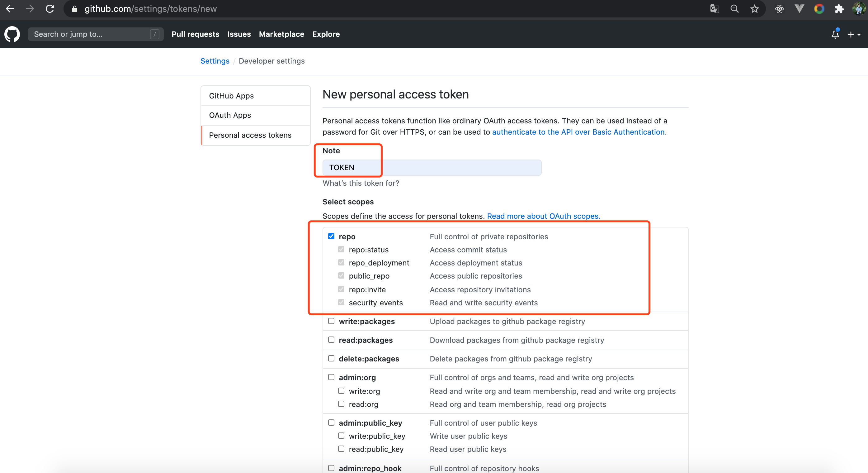Select Personal access tokens in sidebar

click(255, 135)
